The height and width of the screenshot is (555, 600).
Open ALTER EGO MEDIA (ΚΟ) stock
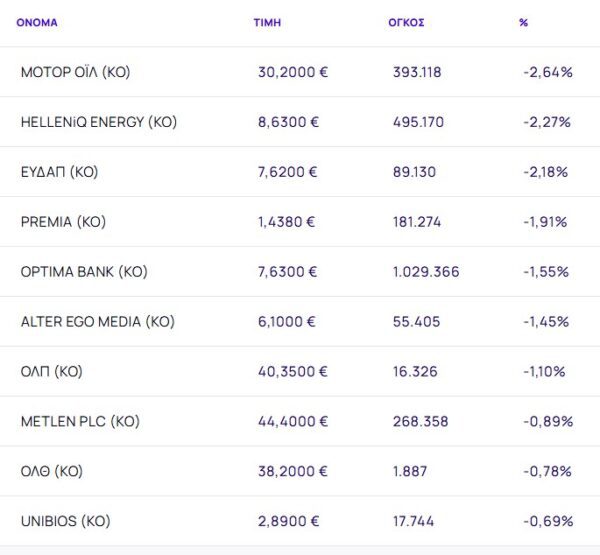(x=97, y=322)
